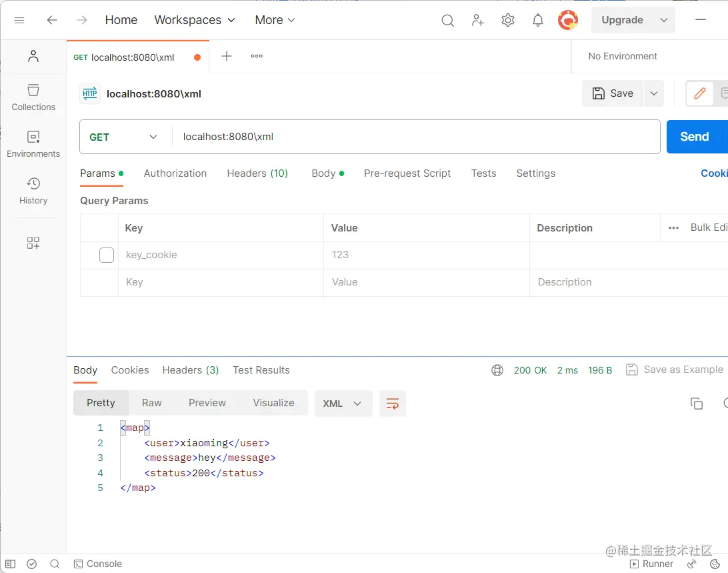728x573 pixels.
Task: Click the invite people icon
Action: 478,21
